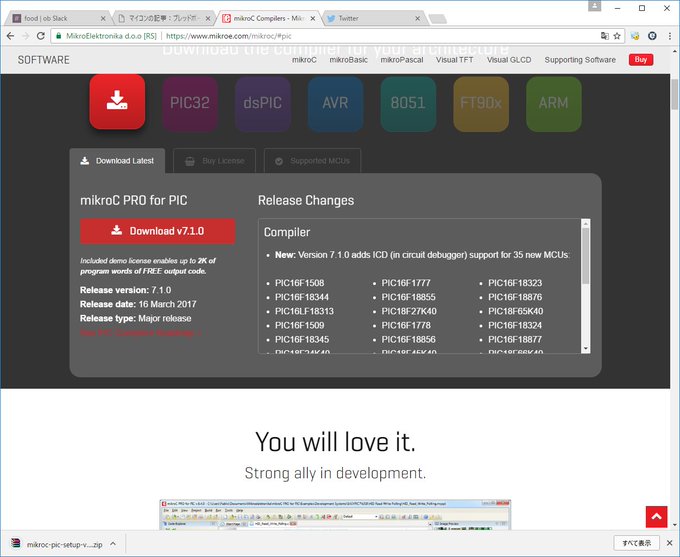Image resolution: width=680 pixels, height=557 pixels.
Task: Click the MikroElektronika secure site certificate label
Action: [106, 36]
